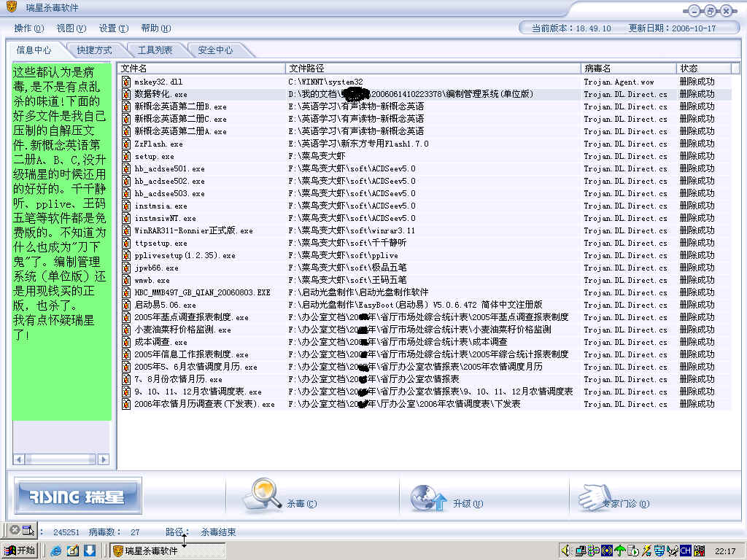Click the stop icon in status bar
The height and width of the screenshot is (560, 747).
pyautogui.click(x=15, y=529)
